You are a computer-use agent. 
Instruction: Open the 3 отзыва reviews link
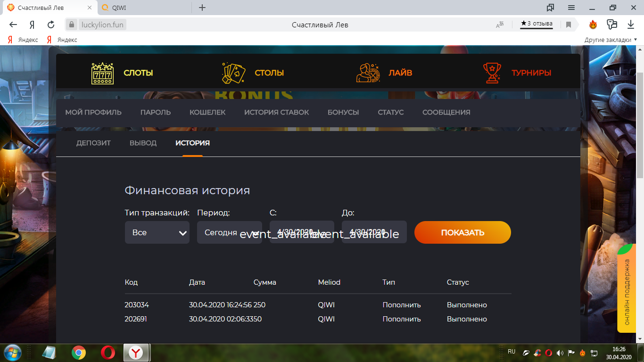[x=537, y=24]
